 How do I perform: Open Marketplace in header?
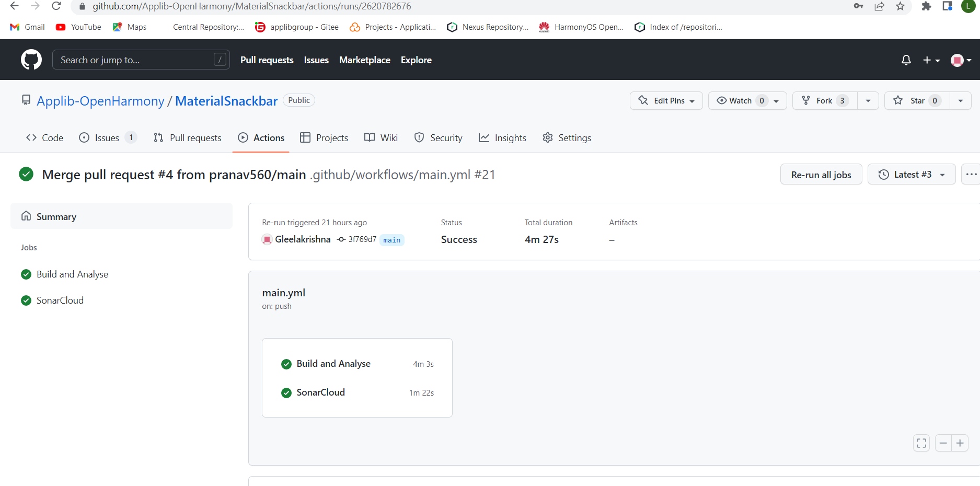(x=365, y=60)
